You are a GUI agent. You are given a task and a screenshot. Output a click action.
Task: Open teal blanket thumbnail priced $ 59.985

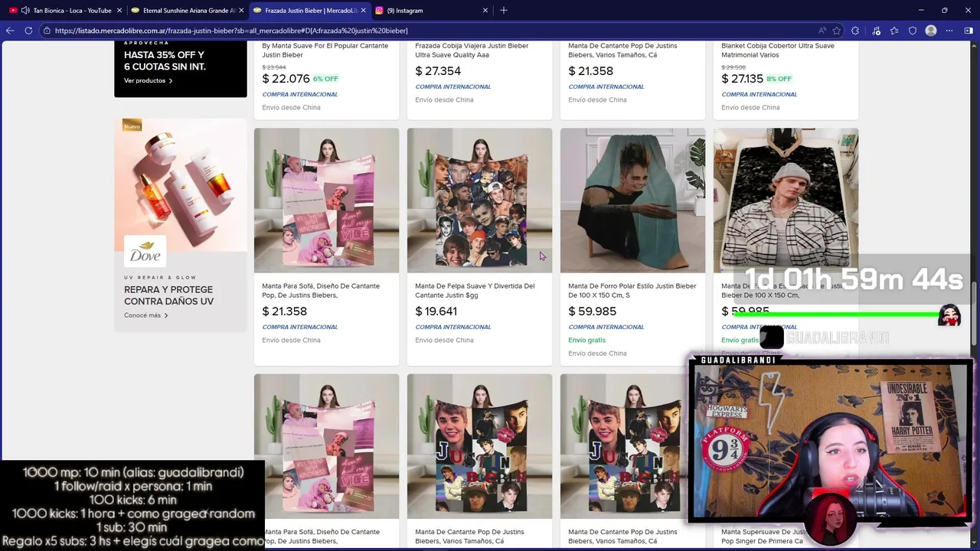coord(632,201)
